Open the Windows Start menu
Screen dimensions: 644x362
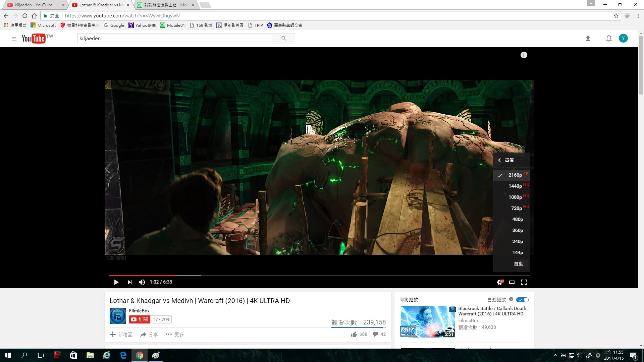[x=8, y=355]
